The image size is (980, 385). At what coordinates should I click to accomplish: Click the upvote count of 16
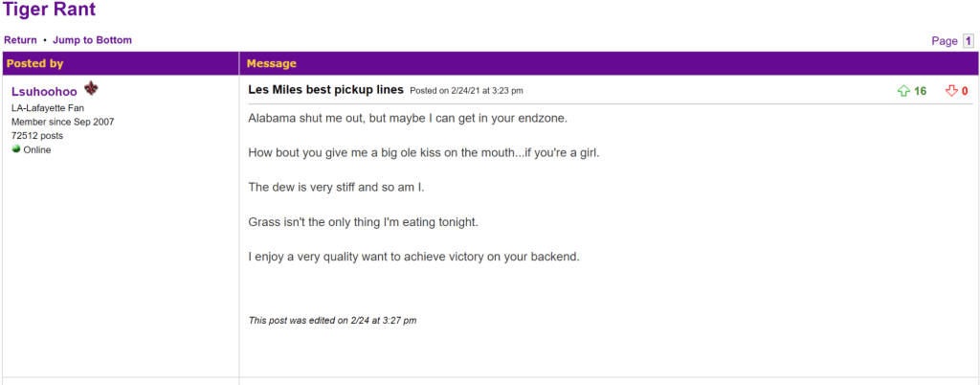921,91
